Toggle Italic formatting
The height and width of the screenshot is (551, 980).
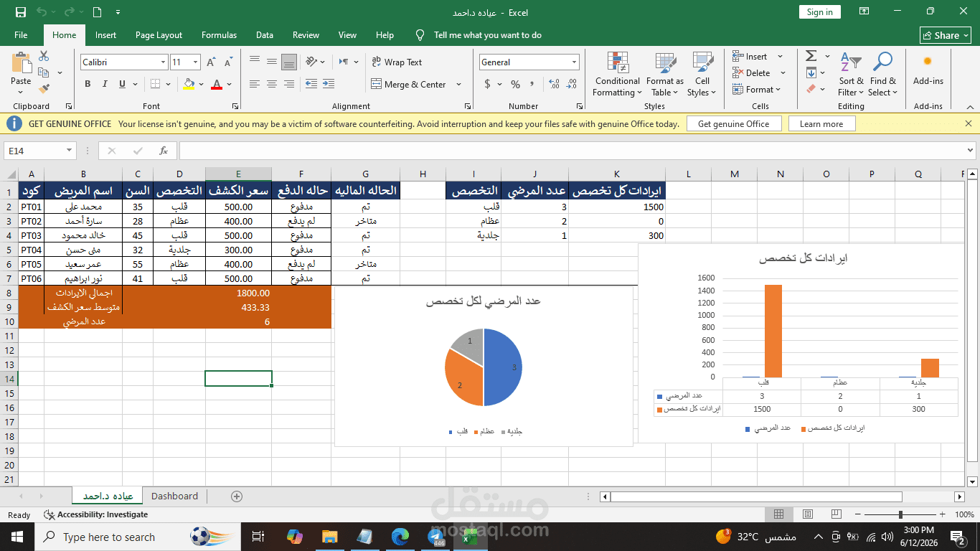[x=104, y=84]
